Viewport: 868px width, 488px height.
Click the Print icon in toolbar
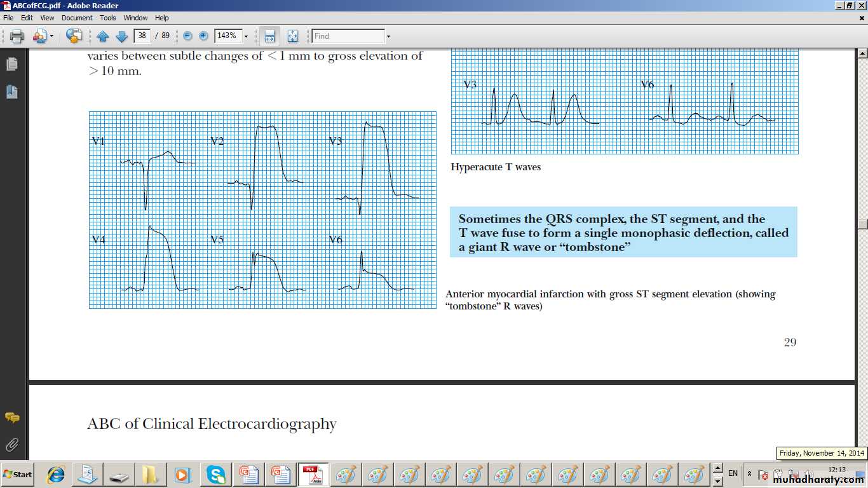17,36
